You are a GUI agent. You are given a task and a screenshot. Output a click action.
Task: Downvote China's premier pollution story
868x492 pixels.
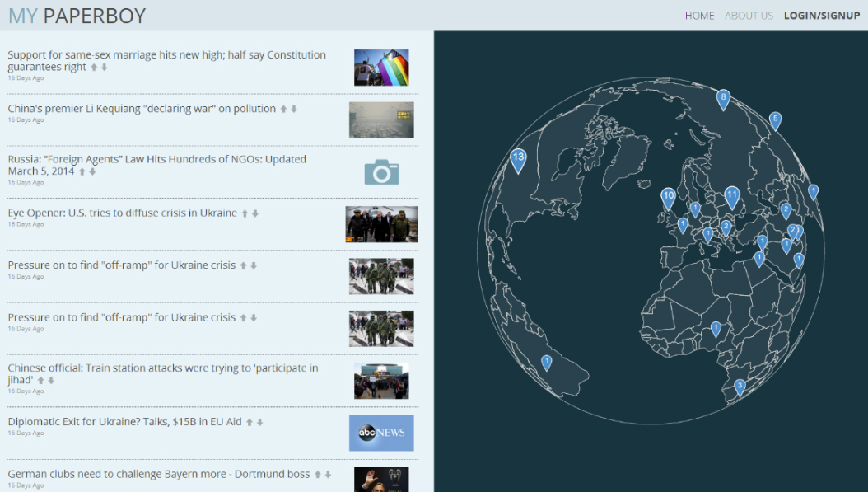pyautogui.click(x=294, y=109)
